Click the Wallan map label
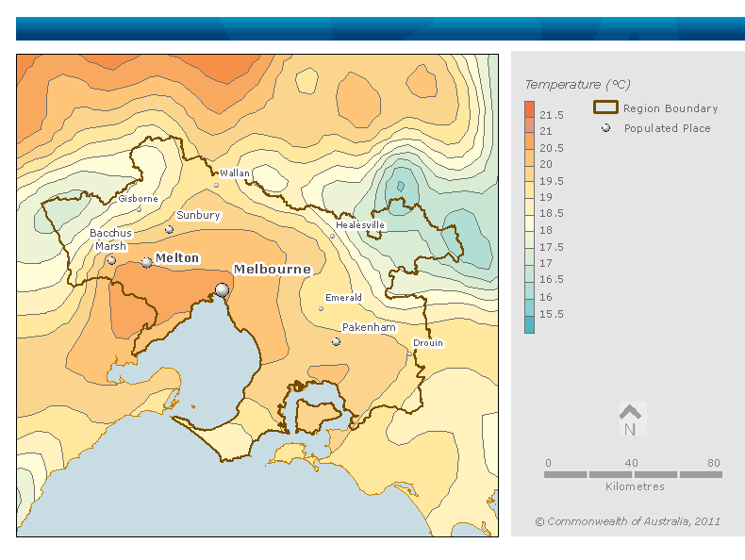The image size is (745, 560). 235,173
